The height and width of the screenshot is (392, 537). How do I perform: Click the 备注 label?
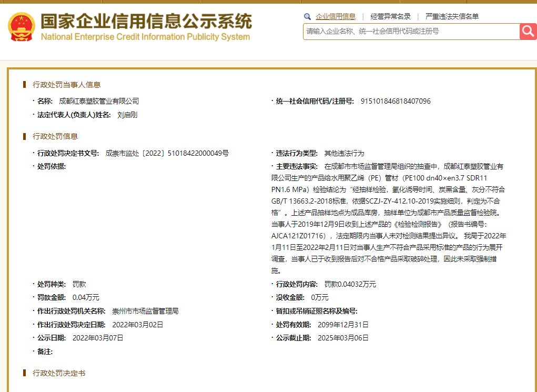(45, 351)
